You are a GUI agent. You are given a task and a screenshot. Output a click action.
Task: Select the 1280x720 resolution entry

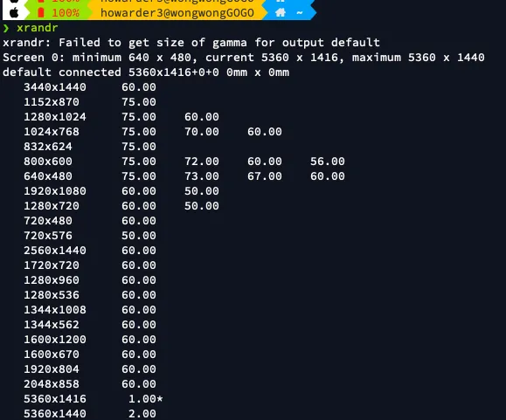pyautogui.click(x=52, y=206)
